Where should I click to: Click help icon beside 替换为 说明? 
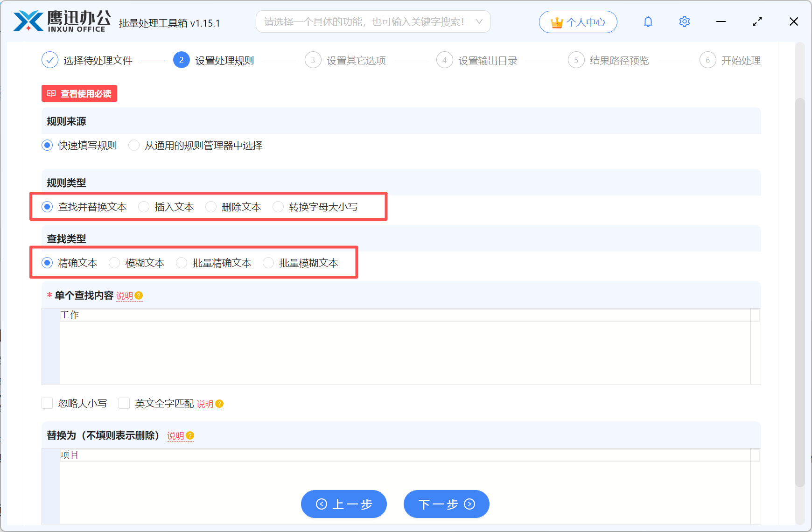190,435
